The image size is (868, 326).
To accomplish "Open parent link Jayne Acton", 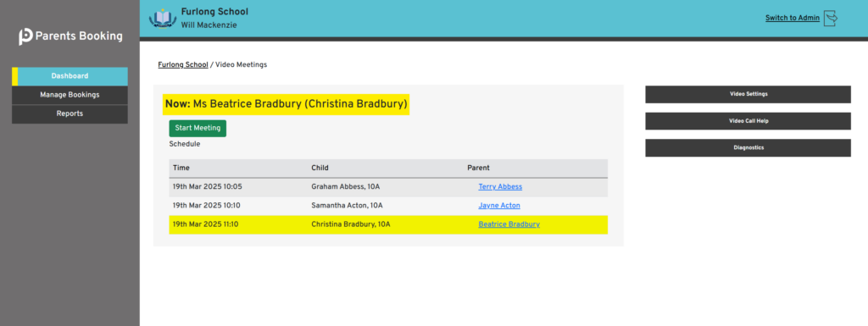I will tap(498, 206).
